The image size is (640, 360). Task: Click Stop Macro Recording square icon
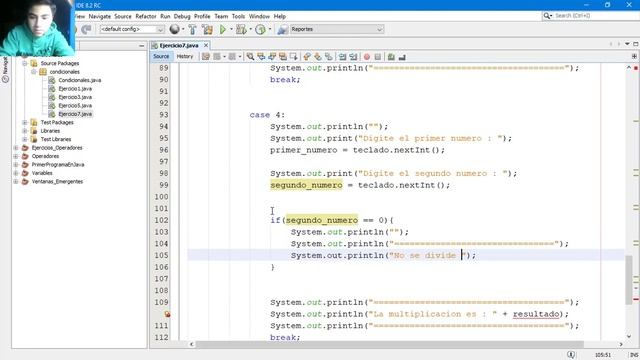(x=378, y=57)
